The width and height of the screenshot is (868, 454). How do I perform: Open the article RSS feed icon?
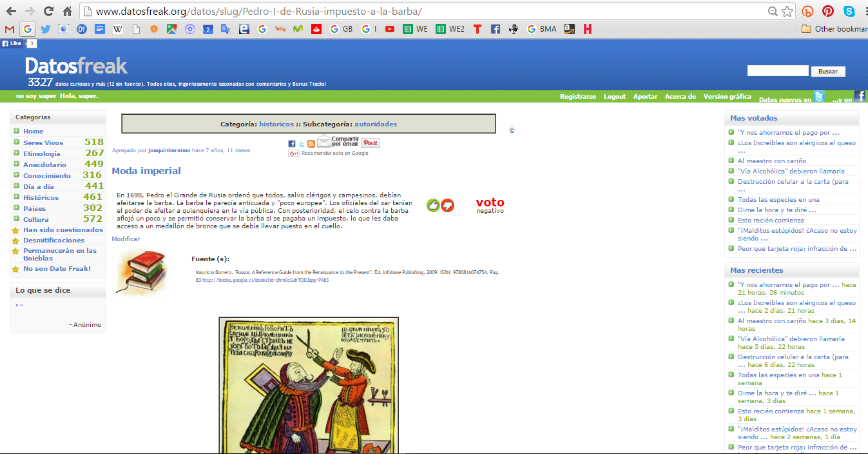[311, 144]
